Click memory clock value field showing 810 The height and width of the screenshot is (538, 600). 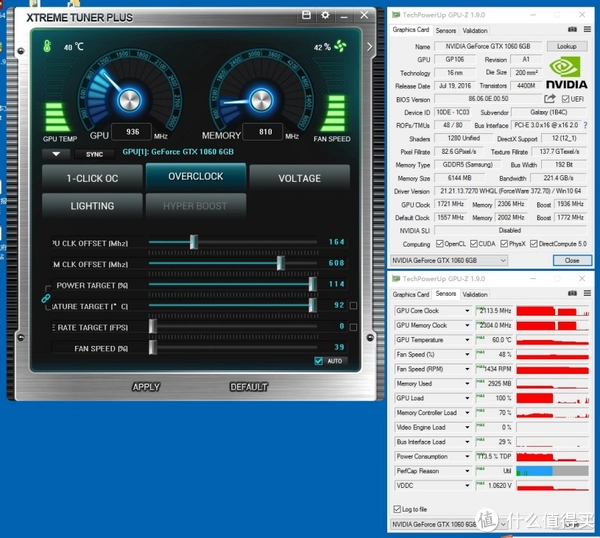pyautogui.click(x=263, y=132)
